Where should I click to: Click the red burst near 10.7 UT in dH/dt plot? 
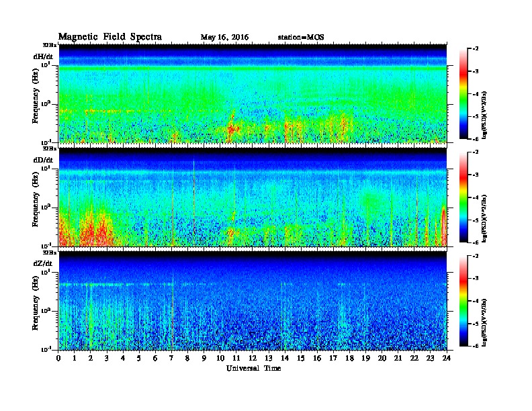point(232,128)
